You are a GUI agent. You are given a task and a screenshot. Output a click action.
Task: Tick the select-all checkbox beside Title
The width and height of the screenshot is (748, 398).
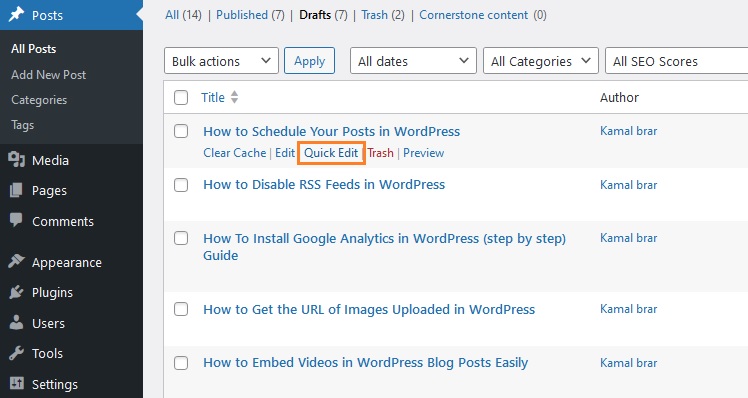coord(181,97)
